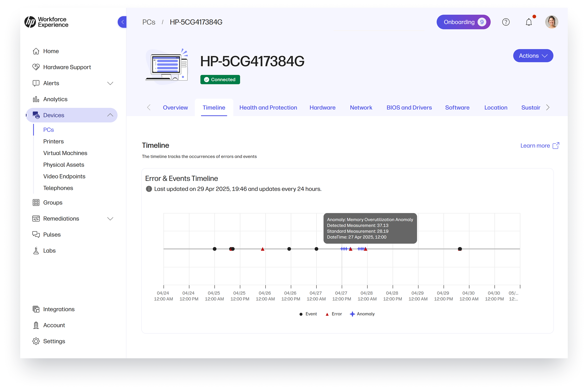The image size is (588, 391).
Task: Expand the Remediations menu chevron
Action: [x=110, y=218]
